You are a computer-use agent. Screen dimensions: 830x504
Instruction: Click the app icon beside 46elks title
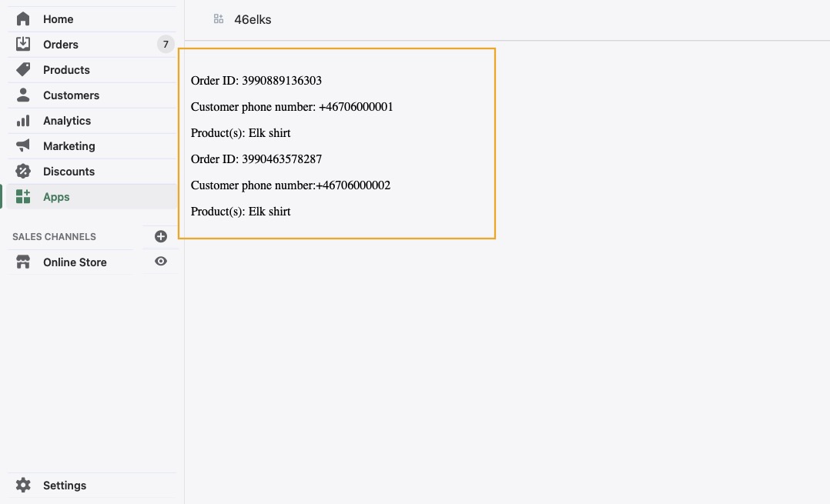(219, 19)
